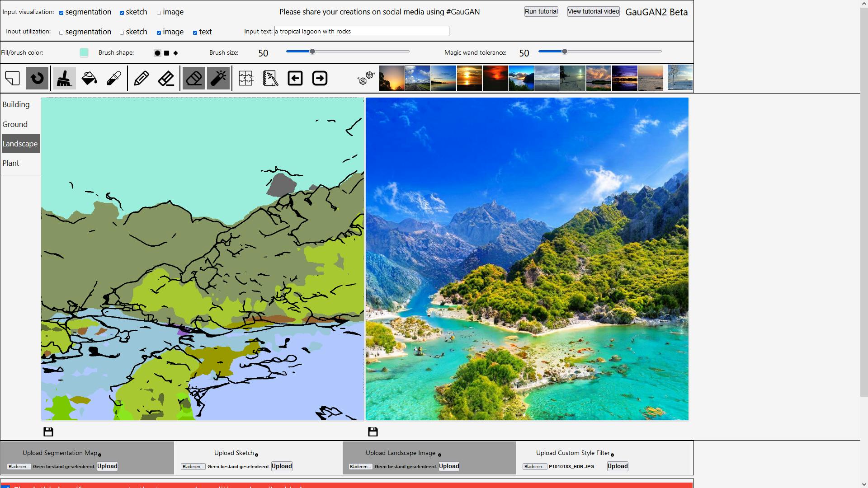868x488 pixels.
Task: Switch to the Plant category
Action: coord(11,163)
